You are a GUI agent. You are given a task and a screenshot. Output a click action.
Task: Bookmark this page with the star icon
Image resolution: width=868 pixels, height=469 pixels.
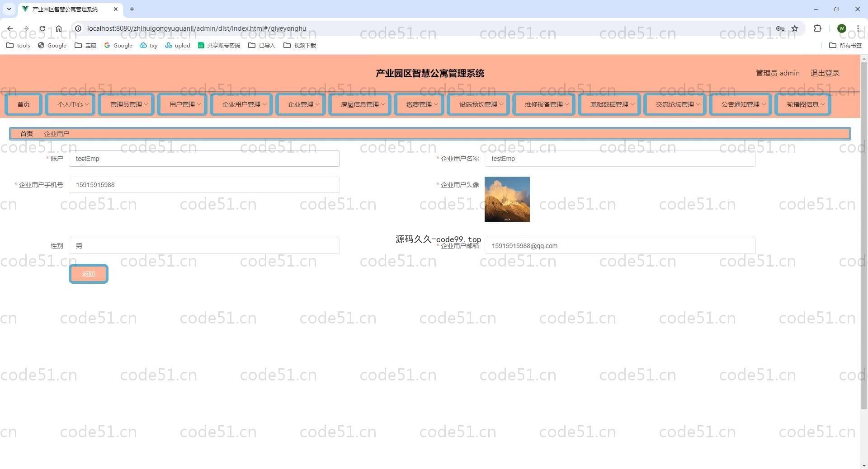[795, 28]
